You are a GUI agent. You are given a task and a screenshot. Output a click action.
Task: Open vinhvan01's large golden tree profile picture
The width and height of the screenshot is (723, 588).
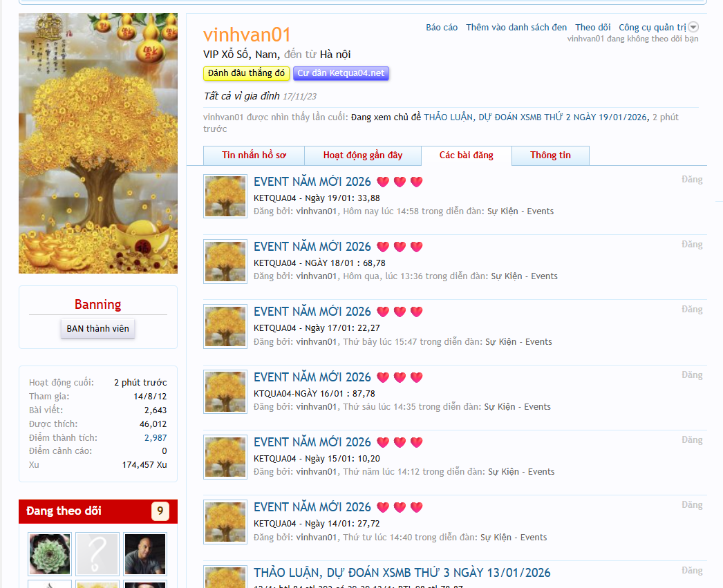pos(98,143)
